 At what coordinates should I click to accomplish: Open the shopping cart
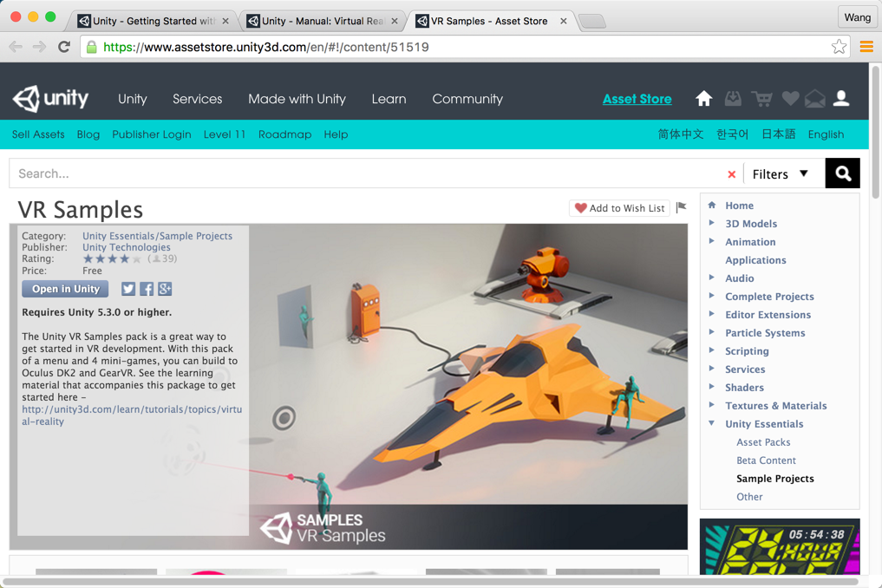(761, 99)
